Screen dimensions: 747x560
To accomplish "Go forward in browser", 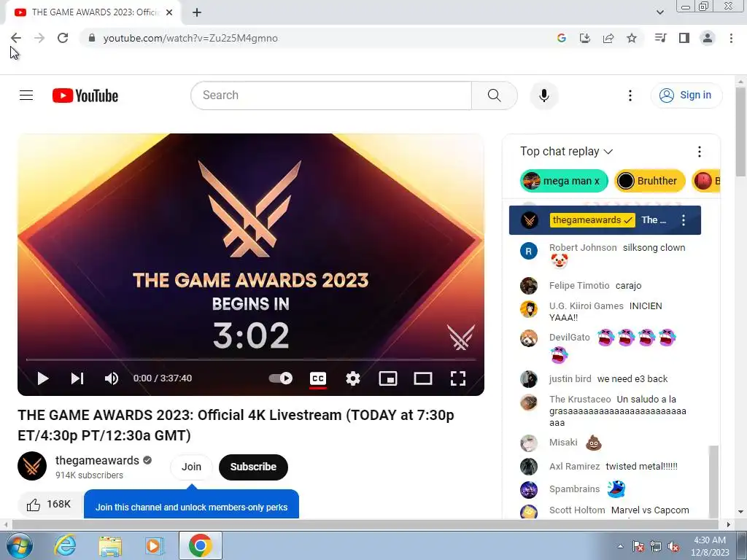I will tap(39, 38).
